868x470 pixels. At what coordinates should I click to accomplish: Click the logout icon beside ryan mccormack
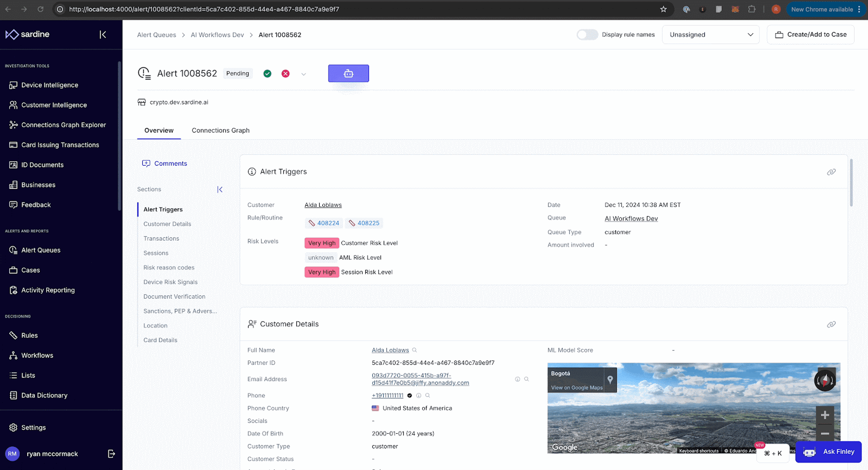pos(111,454)
